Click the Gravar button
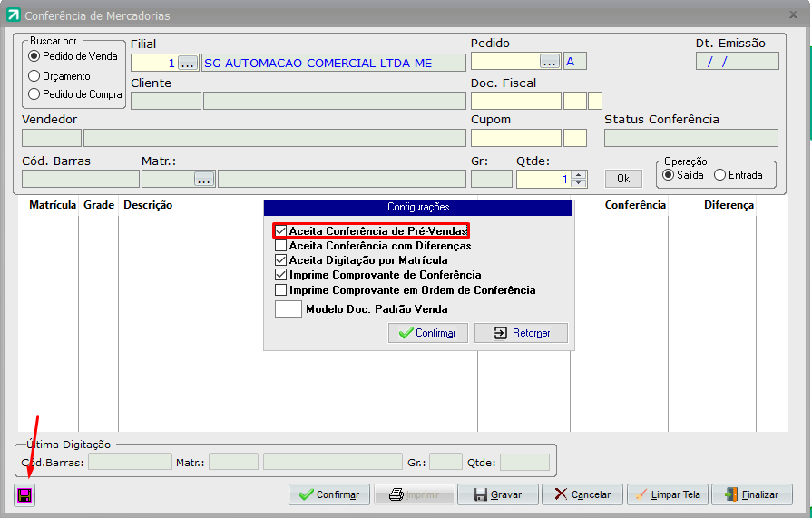Viewport: 812px width, 518px height. click(x=498, y=494)
